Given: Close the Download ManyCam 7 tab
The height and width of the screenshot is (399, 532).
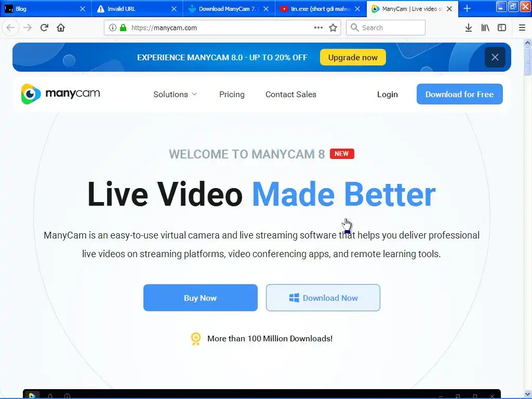Looking at the screenshot, I should click(266, 9).
